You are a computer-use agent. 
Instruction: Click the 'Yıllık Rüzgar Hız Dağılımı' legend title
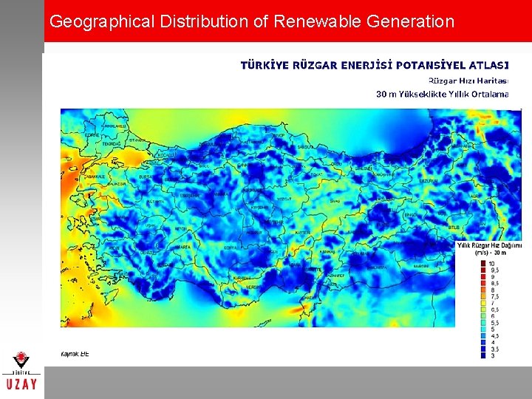point(490,245)
